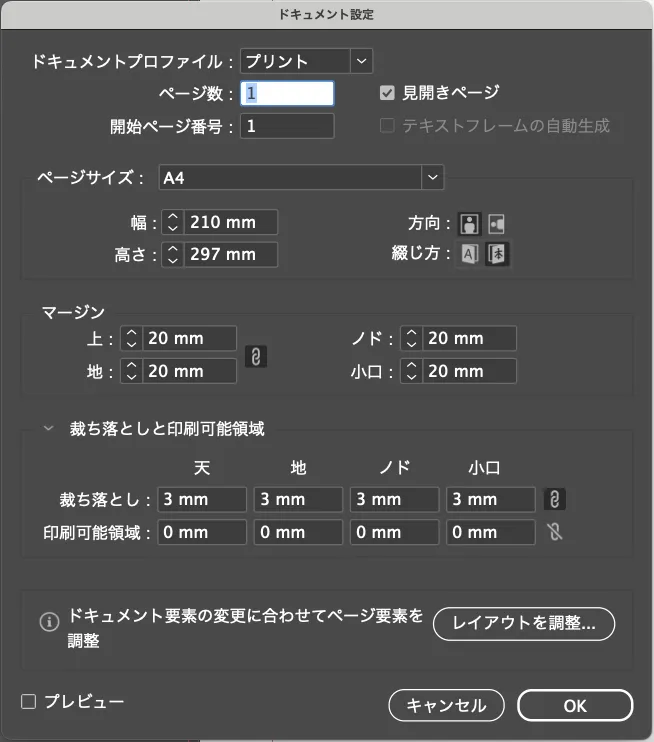
Task: Toggle bleed (裁ち落とし) link chain icon
Action: [x=555, y=499]
